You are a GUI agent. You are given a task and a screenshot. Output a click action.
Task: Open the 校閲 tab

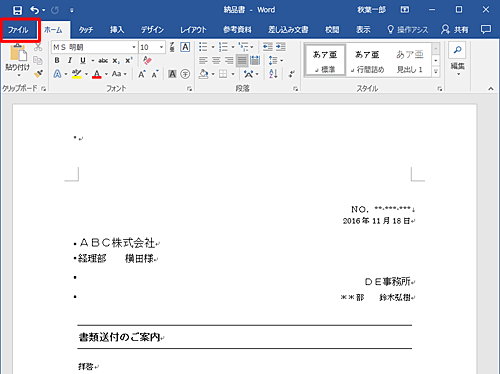point(332,30)
